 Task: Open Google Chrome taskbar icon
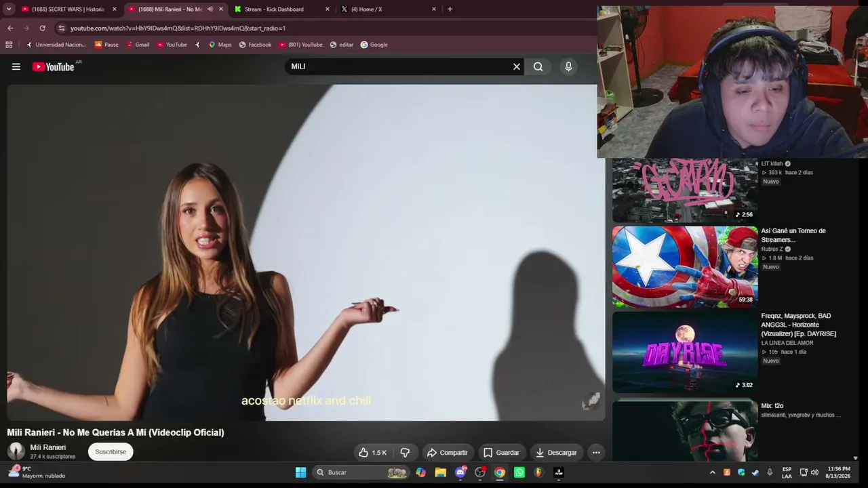(x=500, y=472)
